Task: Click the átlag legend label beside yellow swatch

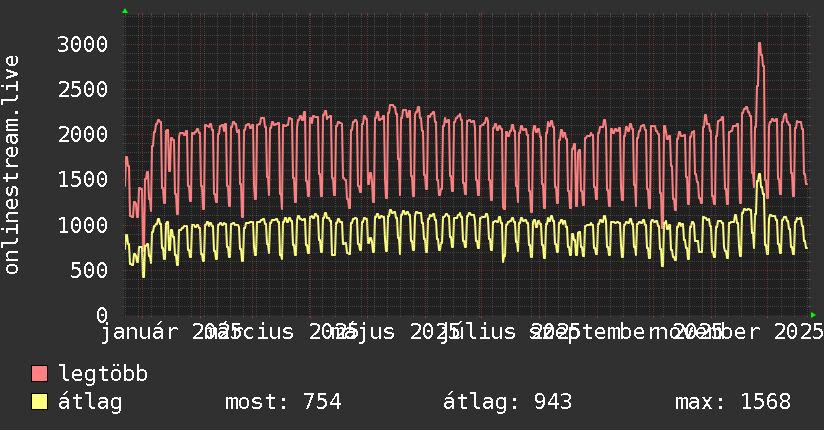Action: pos(90,402)
